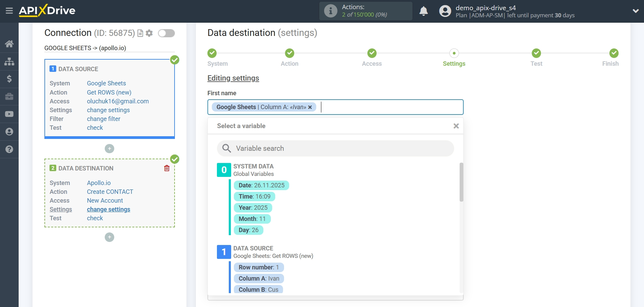Switch to the Access step
Image resolution: width=644 pixels, height=307 pixels.
click(371, 58)
